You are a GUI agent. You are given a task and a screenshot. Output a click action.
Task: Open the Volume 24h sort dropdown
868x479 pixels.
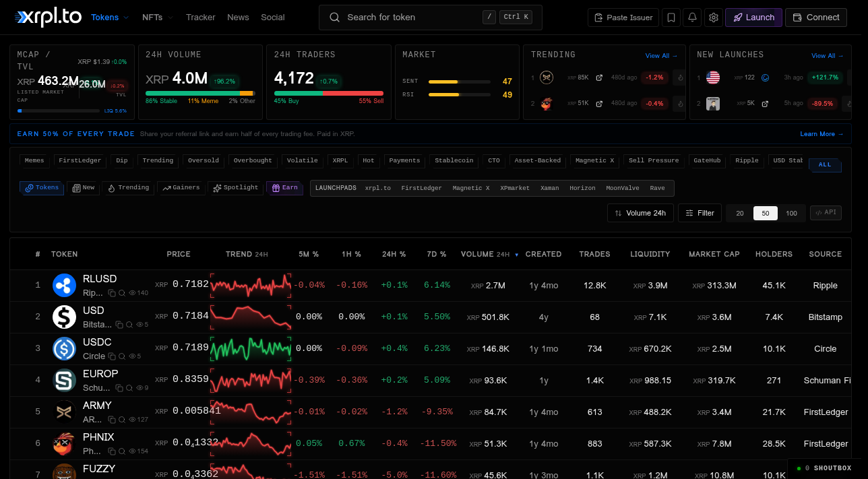coord(640,213)
